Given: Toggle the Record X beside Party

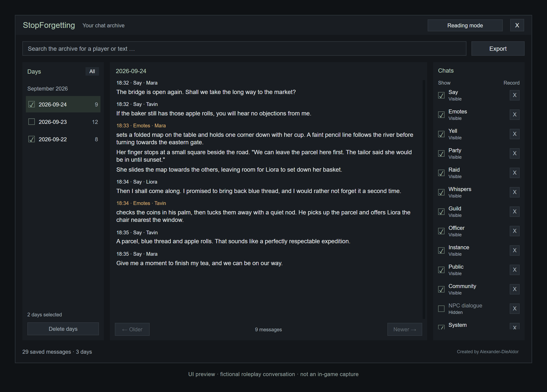Looking at the screenshot, I should pyautogui.click(x=514, y=153).
